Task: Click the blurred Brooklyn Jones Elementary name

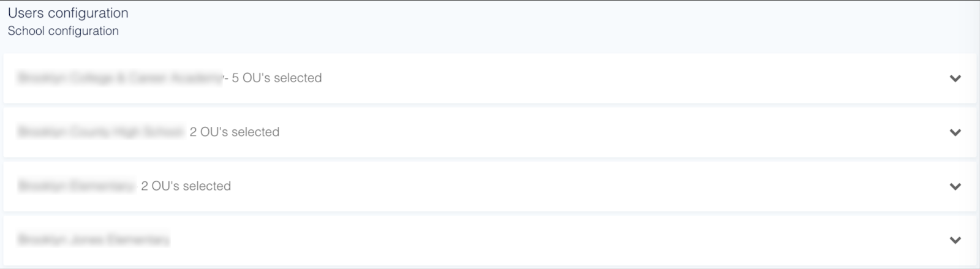Action: point(93,240)
